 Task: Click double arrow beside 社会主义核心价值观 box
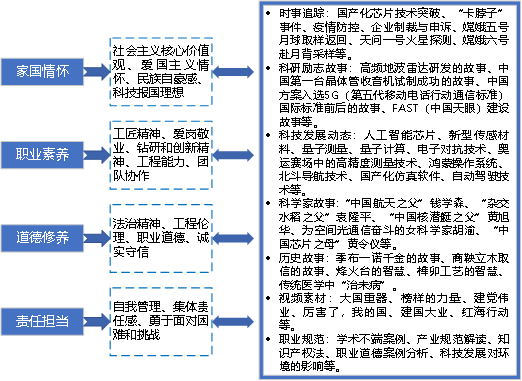pos(233,72)
